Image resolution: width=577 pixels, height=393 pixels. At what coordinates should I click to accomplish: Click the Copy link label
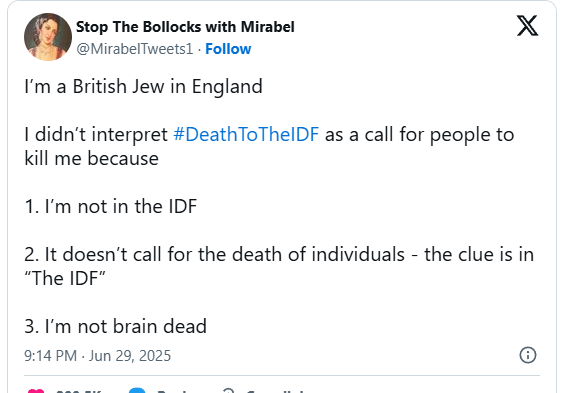pos(275,392)
